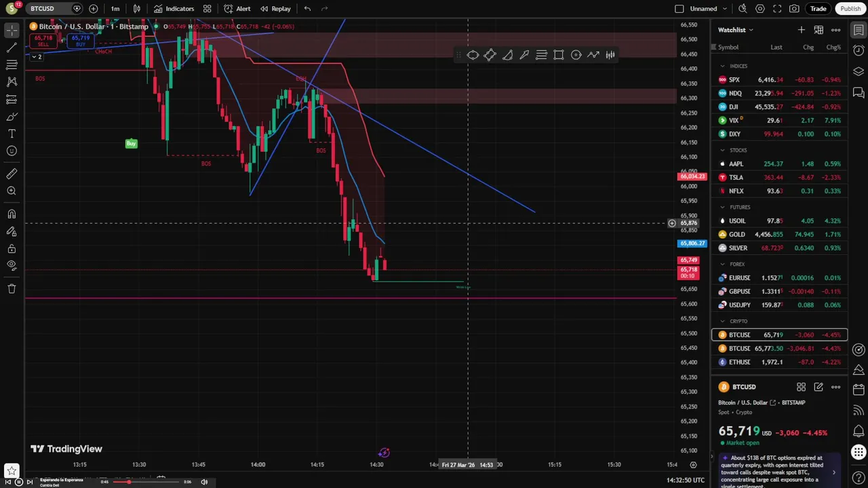Image resolution: width=868 pixels, height=488 pixels.
Task: Pick the rectangle tool from favorites toolbar
Action: click(x=559, y=55)
